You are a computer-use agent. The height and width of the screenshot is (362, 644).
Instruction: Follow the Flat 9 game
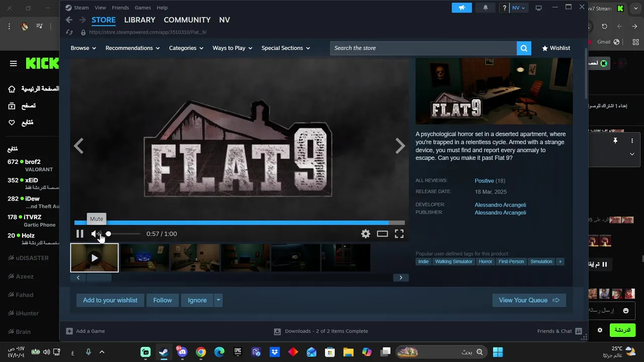[x=163, y=300]
